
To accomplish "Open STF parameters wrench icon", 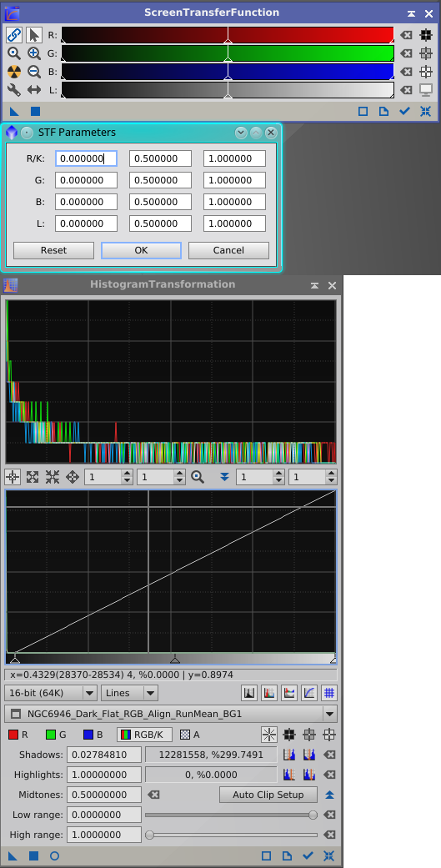I will [x=14, y=90].
